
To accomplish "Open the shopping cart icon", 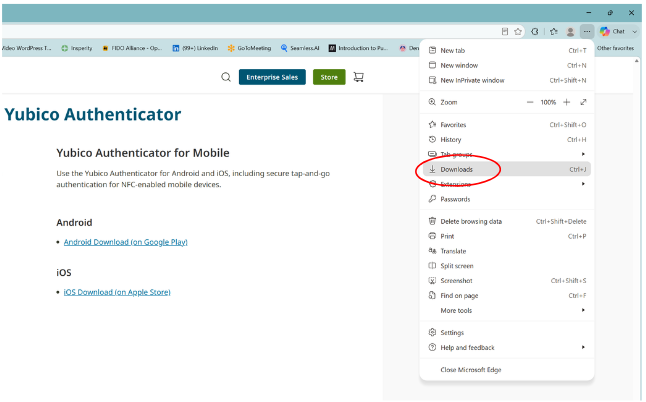I will [x=359, y=77].
